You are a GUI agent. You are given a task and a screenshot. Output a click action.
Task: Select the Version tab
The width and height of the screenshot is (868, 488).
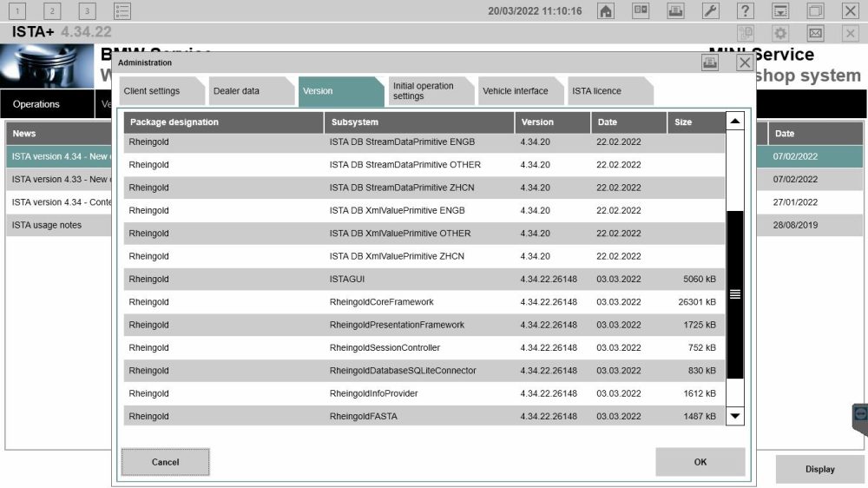pos(341,91)
